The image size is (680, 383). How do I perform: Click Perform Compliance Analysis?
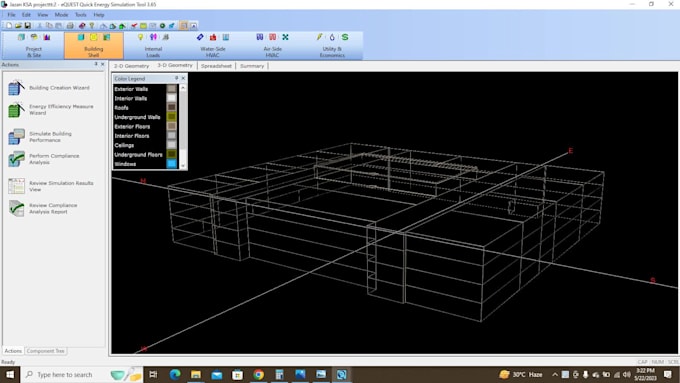coord(44,159)
